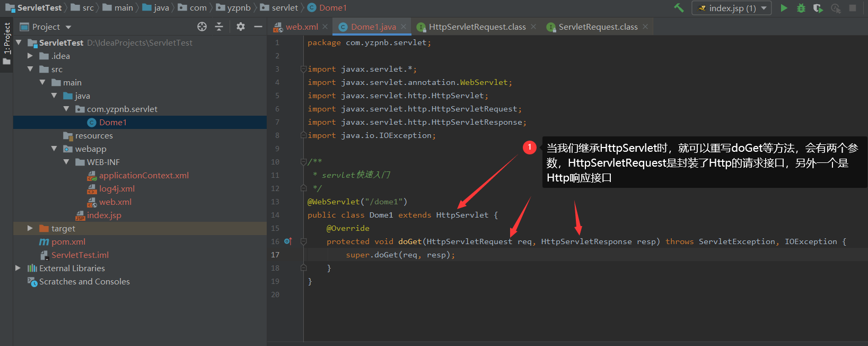Click Dome1 breadcrumb in navigation bar
868x346 pixels.
[327, 8]
